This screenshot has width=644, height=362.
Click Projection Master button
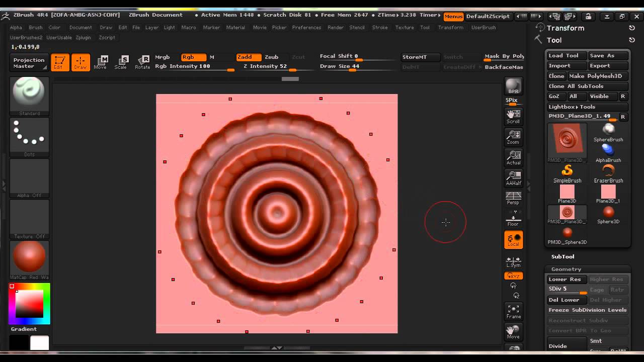click(x=29, y=63)
